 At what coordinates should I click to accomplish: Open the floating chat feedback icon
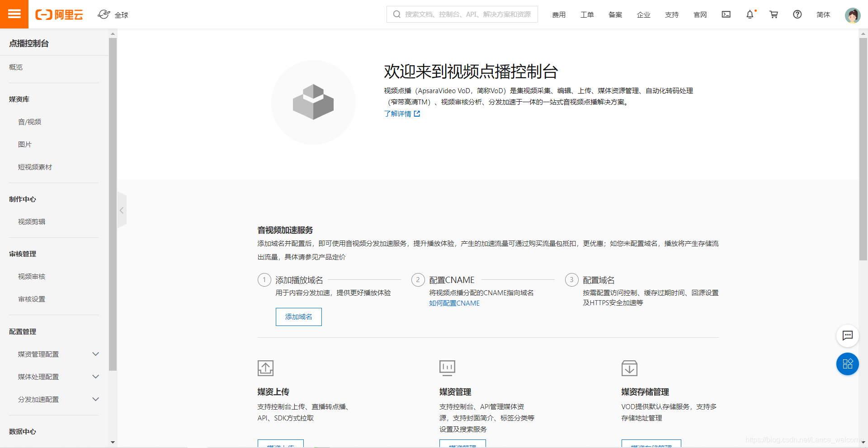(x=848, y=335)
